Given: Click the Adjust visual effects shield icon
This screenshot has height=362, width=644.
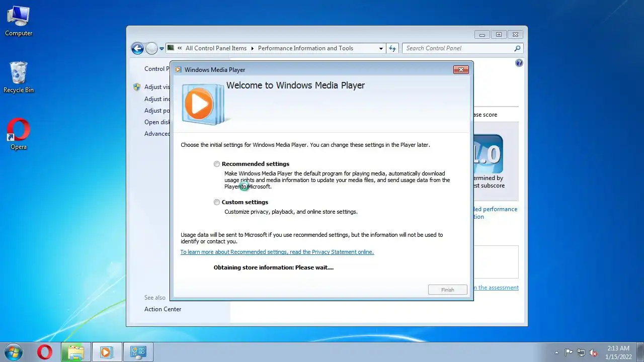Looking at the screenshot, I should pos(137,87).
